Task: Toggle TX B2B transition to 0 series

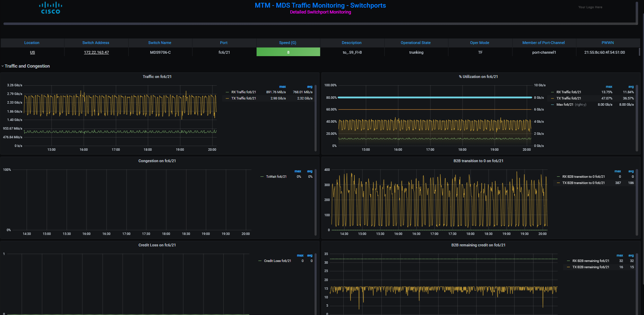Action: 583,183
